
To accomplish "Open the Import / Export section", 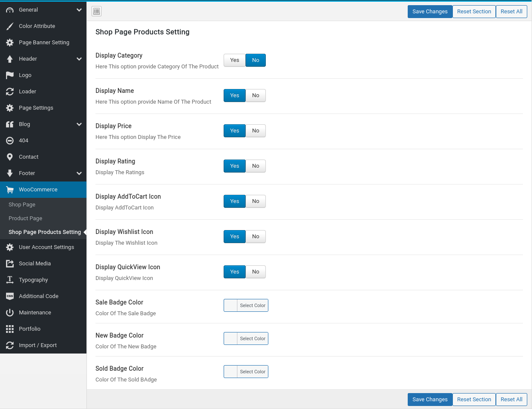I will point(43,345).
